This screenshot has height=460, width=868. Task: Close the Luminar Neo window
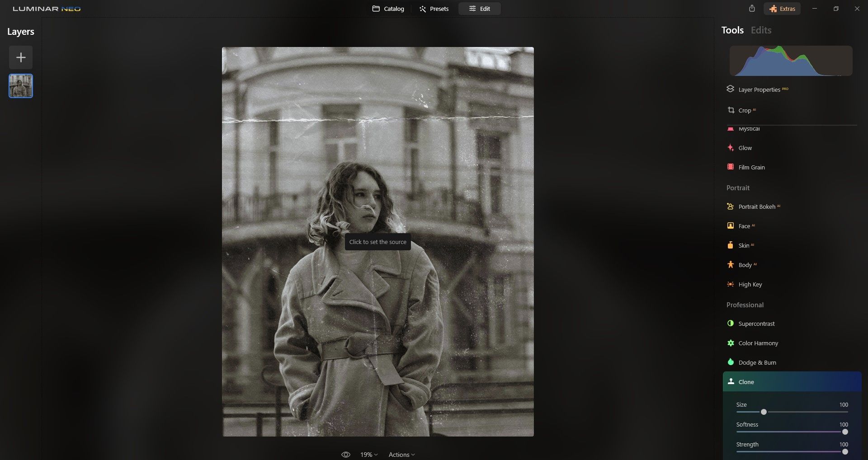[x=857, y=9]
